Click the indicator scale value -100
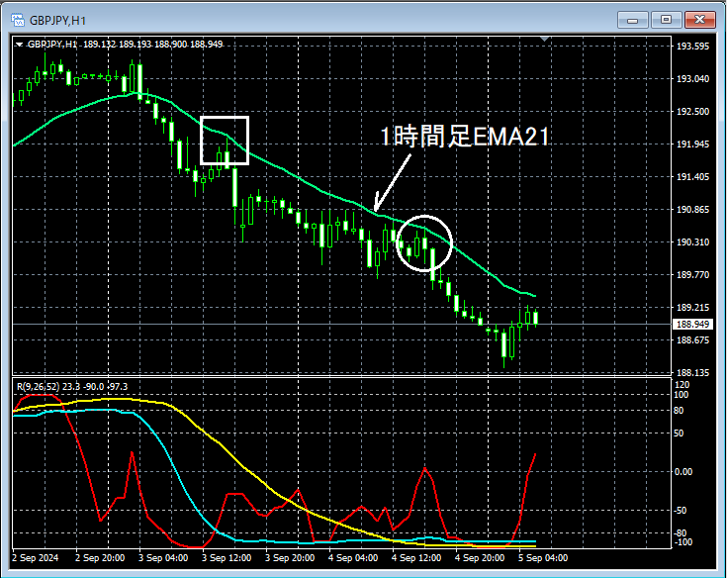Screen dimensions: 728x578 pos(682,542)
